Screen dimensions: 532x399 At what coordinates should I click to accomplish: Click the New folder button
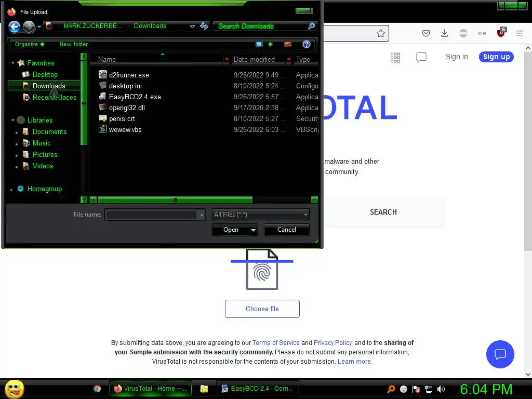tap(74, 44)
